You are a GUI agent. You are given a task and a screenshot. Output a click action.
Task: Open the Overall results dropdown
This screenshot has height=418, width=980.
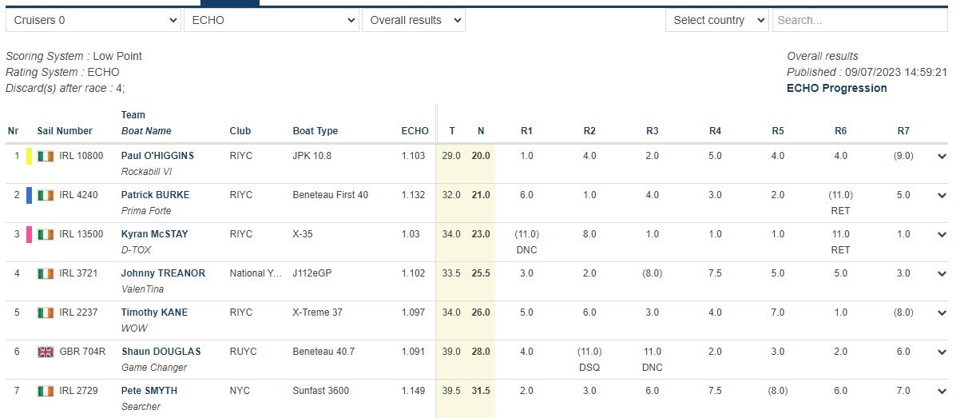click(x=413, y=20)
